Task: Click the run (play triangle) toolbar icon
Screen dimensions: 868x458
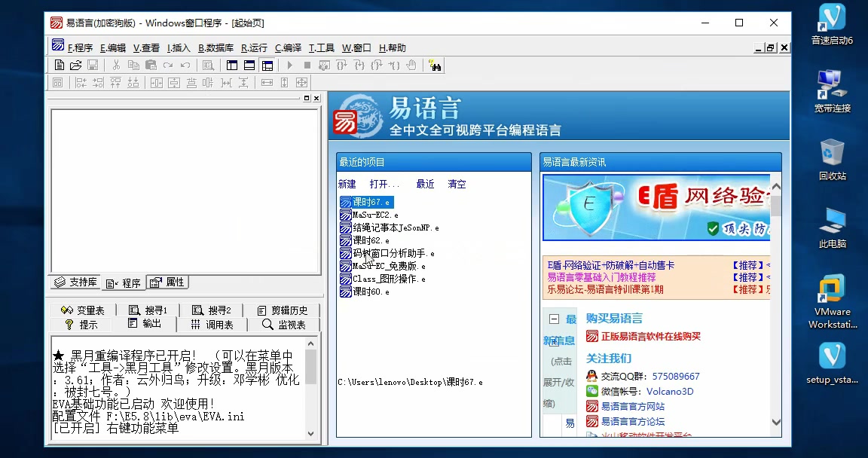Action: point(289,66)
